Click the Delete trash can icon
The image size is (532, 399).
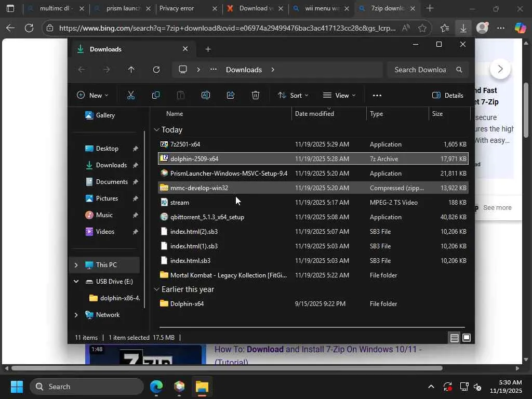(256, 96)
